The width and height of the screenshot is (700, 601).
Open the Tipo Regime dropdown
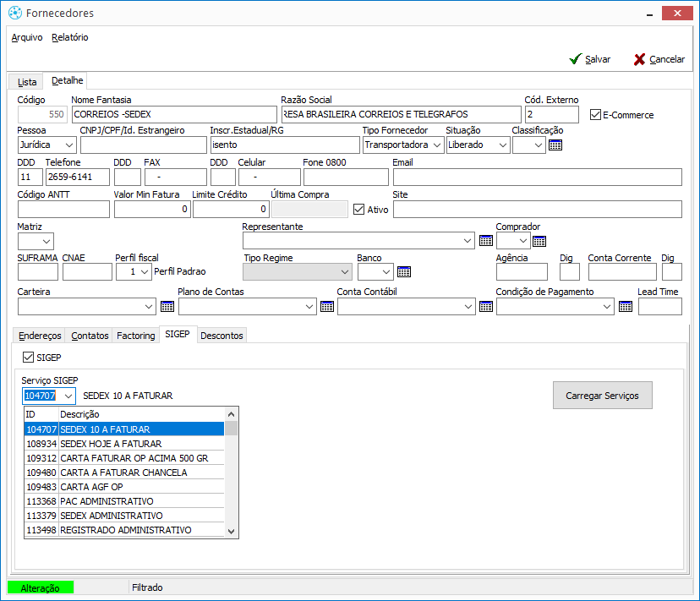(x=345, y=272)
